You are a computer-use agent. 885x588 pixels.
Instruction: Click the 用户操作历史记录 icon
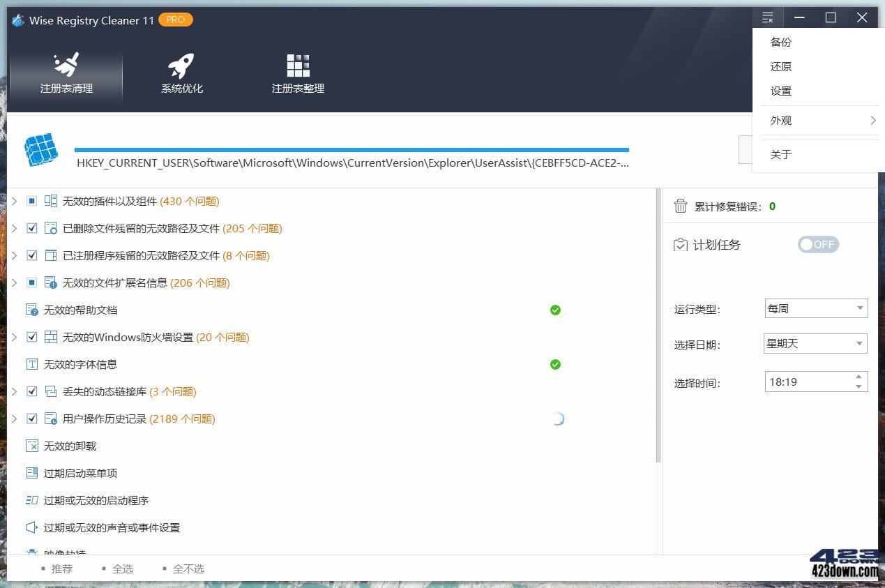(51, 419)
